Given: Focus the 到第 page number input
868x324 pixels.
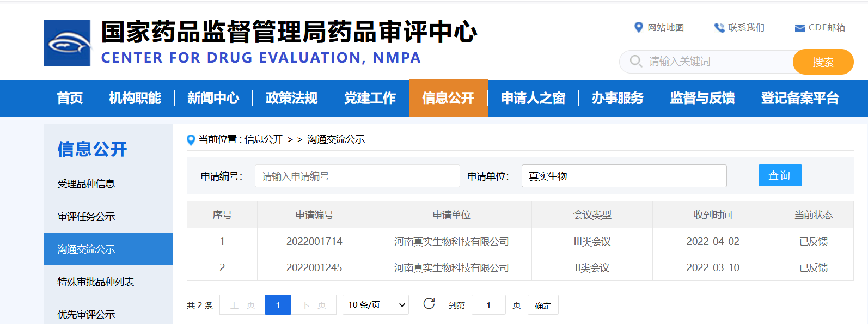Looking at the screenshot, I should [488, 305].
